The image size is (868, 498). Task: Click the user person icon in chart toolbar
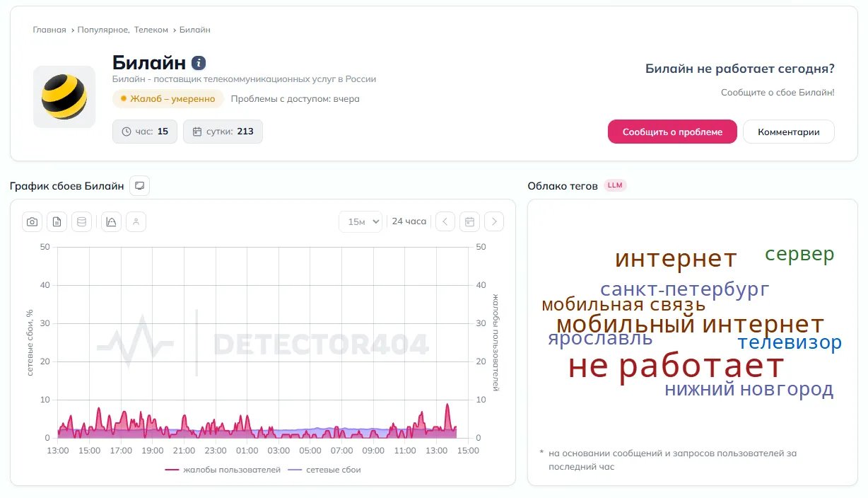tap(136, 221)
